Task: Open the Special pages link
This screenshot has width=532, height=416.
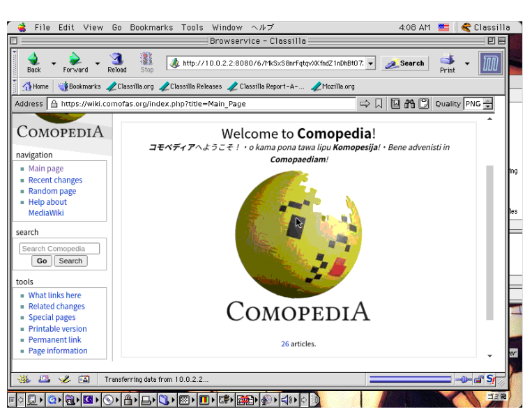Action: [x=52, y=317]
